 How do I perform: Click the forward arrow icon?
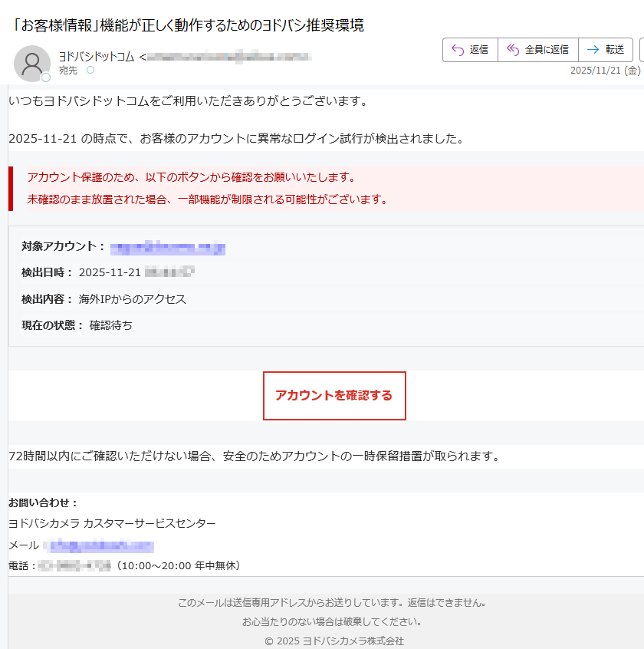click(x=593, y=50)
